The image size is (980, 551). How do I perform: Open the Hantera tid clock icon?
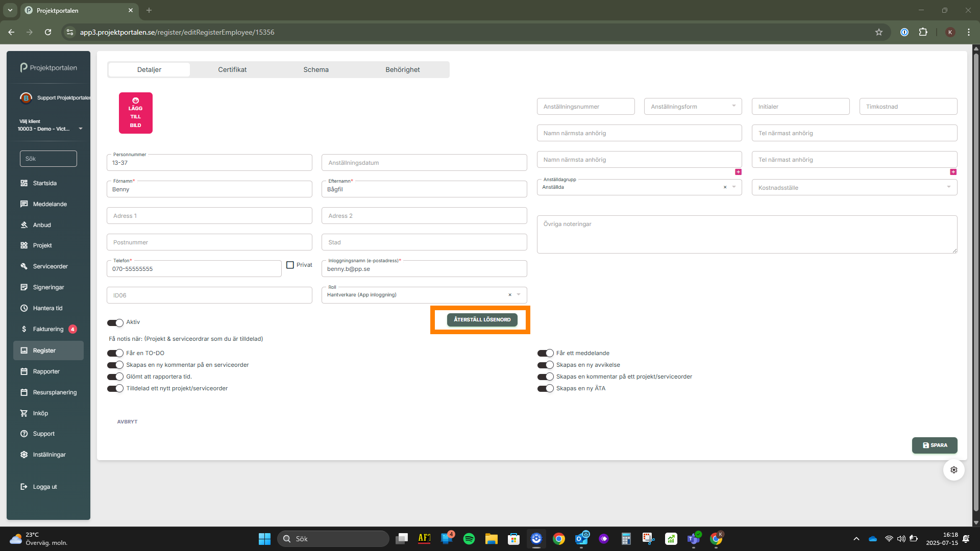tap(24, 308)
